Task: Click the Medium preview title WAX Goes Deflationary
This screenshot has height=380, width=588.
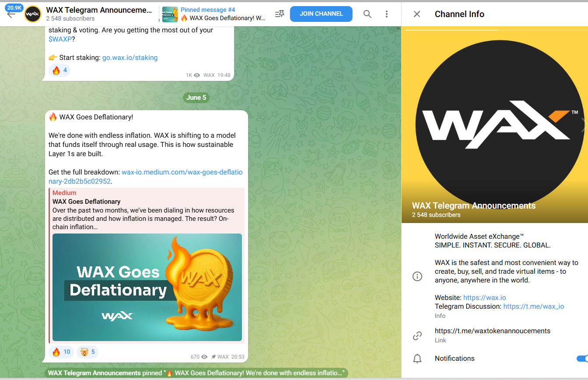Action: click(x=87, y=202)
